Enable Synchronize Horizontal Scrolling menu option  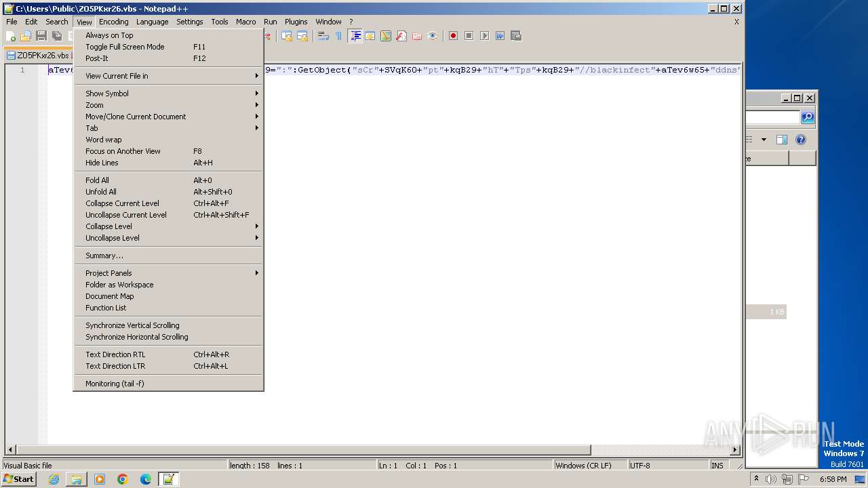point(168,337)
